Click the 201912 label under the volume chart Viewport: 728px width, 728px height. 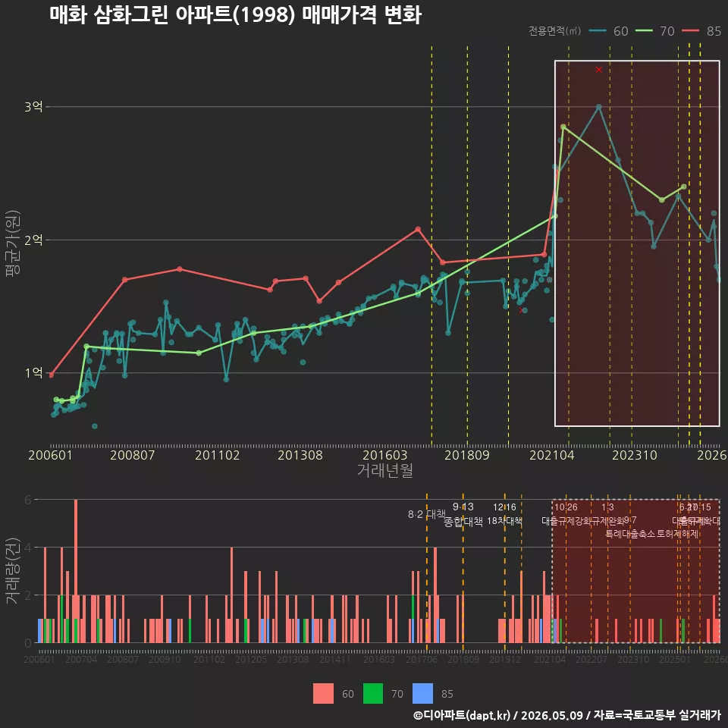tap(505, 659)
